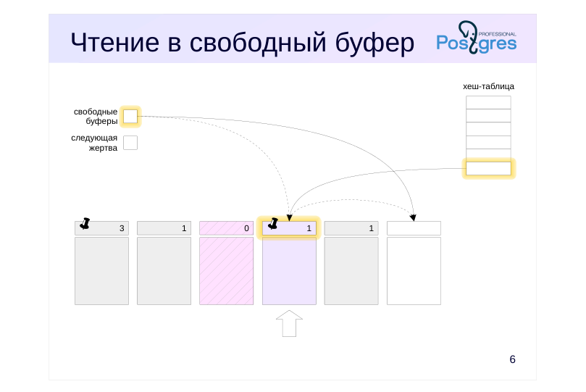586x392 pixels.
Task: Click the pink hatched buffer body
Action: coord(227,271)
